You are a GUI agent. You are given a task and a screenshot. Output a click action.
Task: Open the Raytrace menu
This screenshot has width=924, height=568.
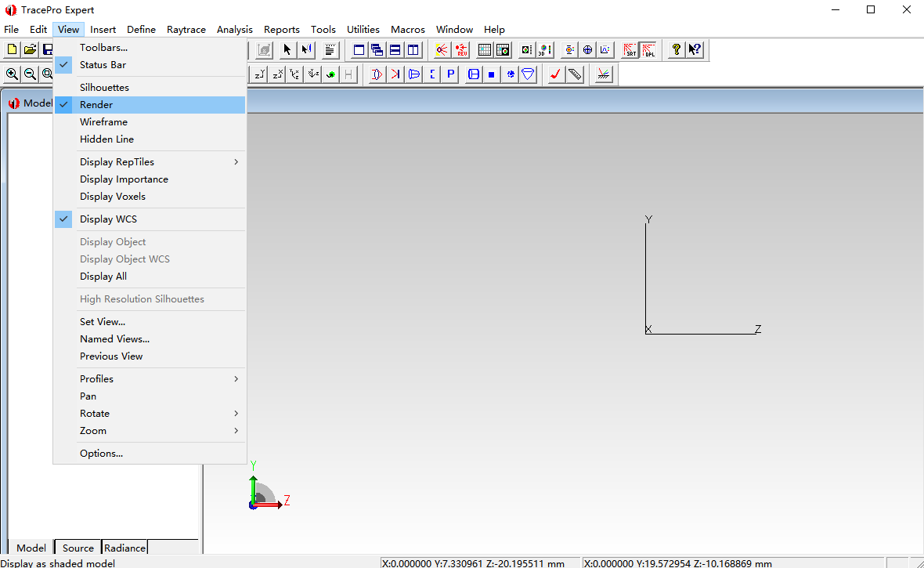point(186,30)
